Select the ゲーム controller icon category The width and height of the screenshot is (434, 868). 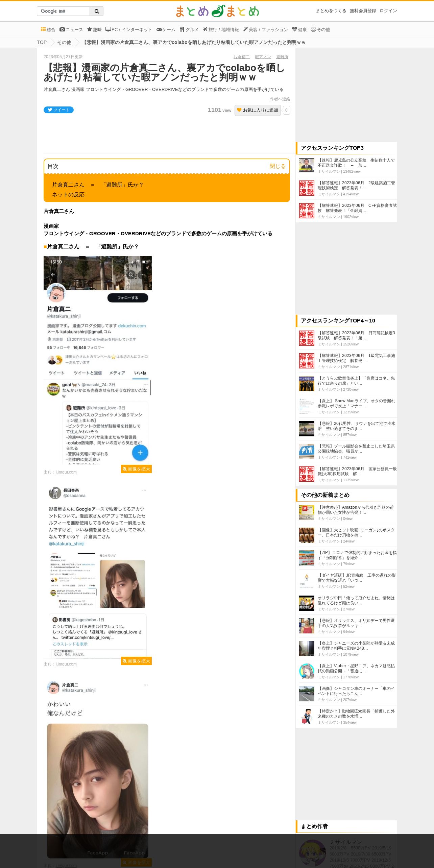pyautogui.click(x=166, y=29)
